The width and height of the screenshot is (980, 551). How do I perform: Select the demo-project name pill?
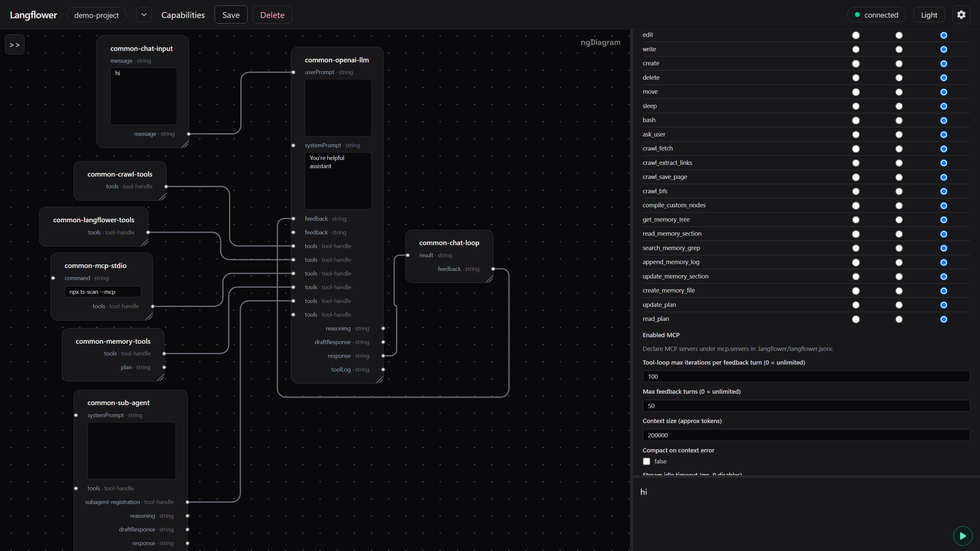tap(96, 15)
